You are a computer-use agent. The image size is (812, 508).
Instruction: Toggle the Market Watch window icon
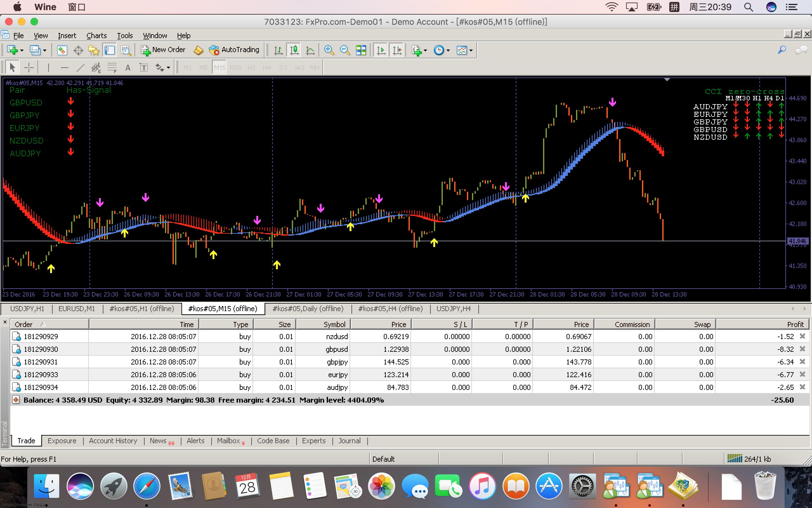click(62, 50)
